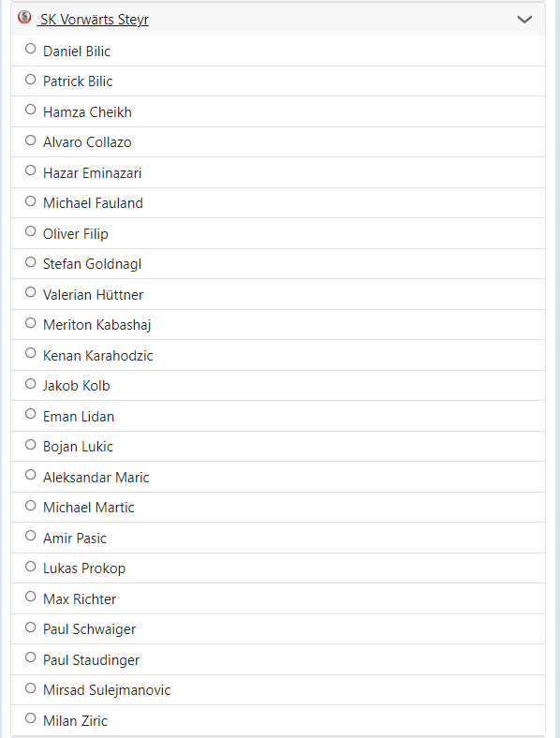The height and width of the screenshot is (738, 560).
Task: Choose Aleksandar Maric radio option
Action: pyautogui.click(x=31, y=475)
